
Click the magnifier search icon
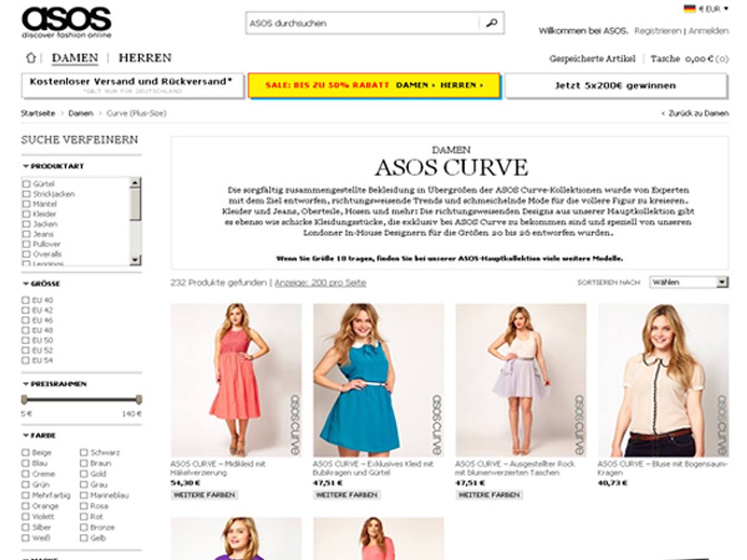click(491, 23)
